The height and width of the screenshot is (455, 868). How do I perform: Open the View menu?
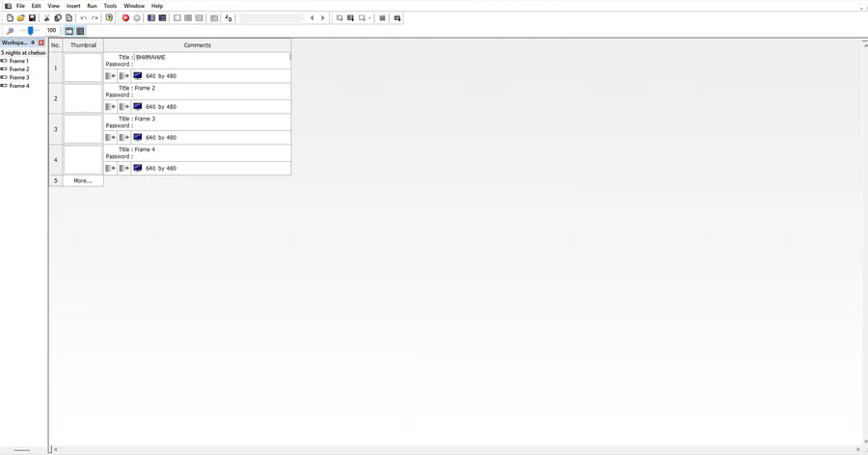click(53, 6)
